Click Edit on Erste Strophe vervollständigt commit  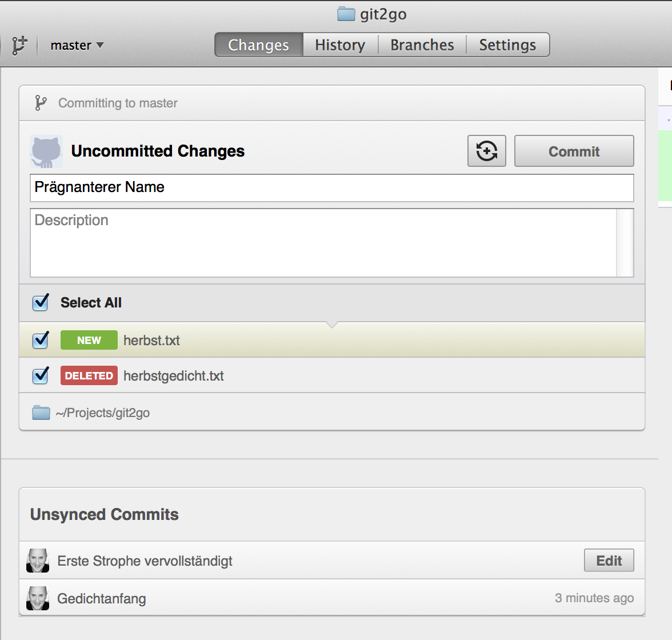(x=609, y=560)
